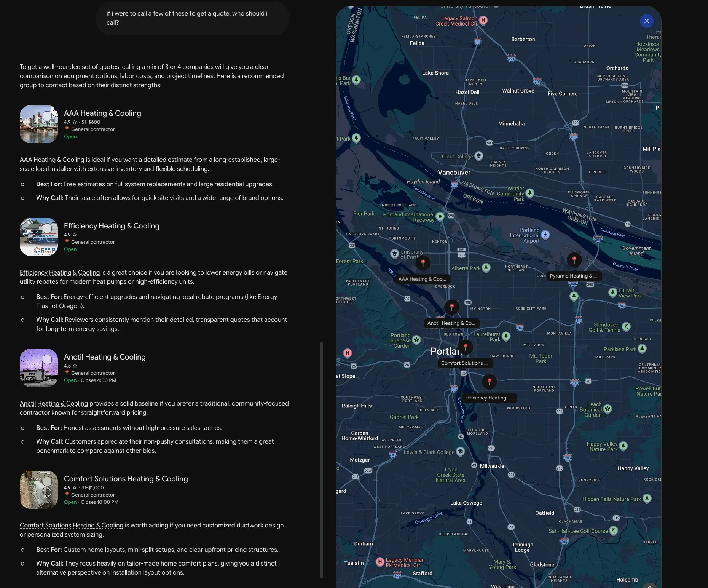Click the Glendoveer Golf & Tennis icon
Image resolution: width=708 pixels, height=588 pixels.
[x=626, y=327]
